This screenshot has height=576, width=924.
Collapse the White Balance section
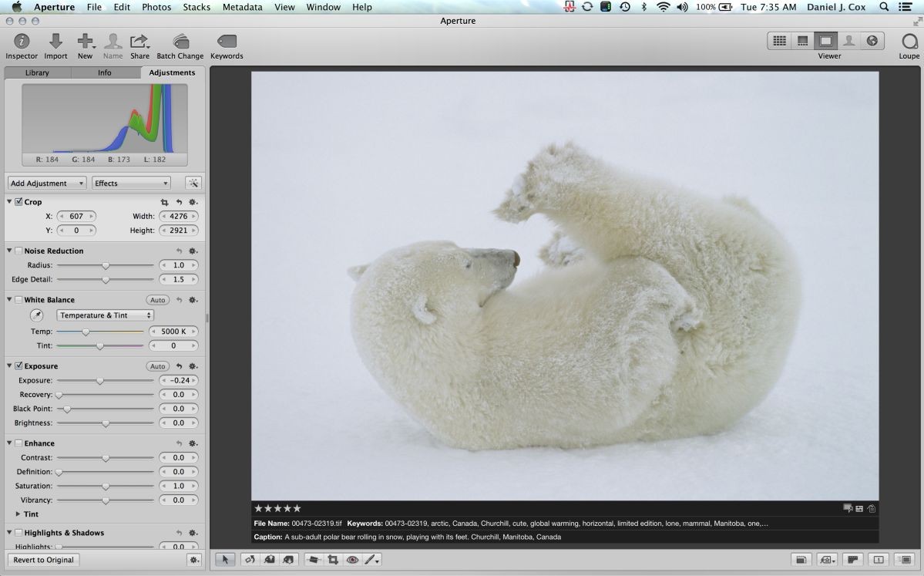9,299
